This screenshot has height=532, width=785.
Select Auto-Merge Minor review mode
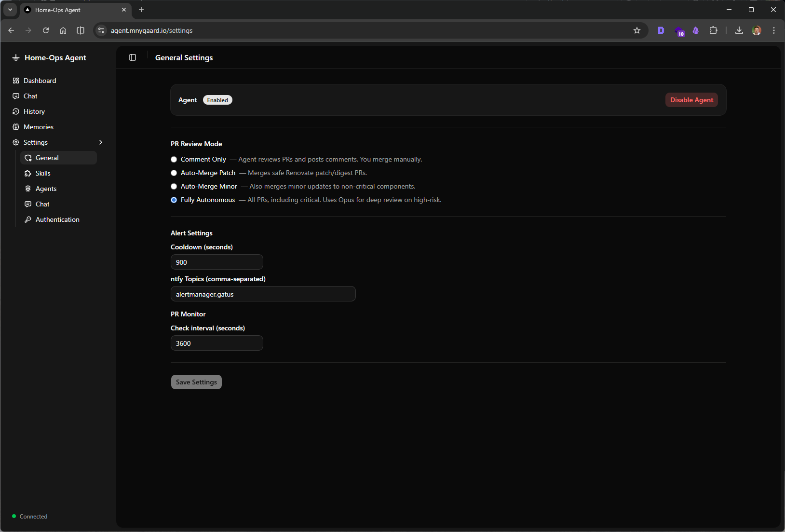click(174, 187)
